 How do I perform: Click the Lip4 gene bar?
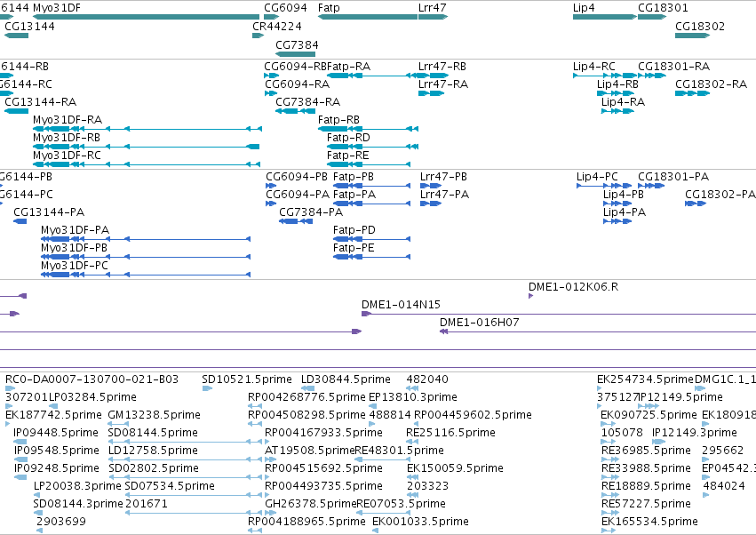605,17
